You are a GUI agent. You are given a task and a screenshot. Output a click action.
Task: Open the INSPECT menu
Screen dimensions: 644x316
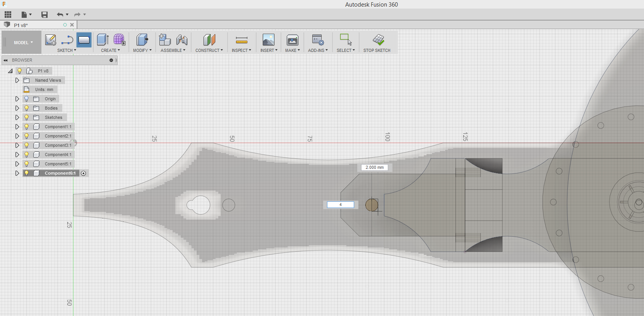pyautogui.click(x=241, y=50)
